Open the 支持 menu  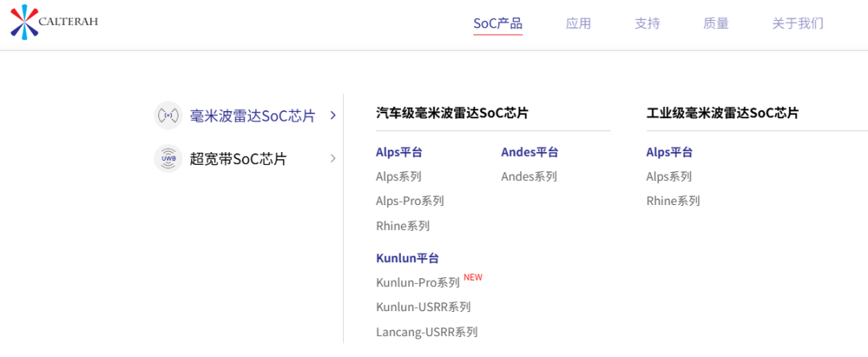coord(647,23)
